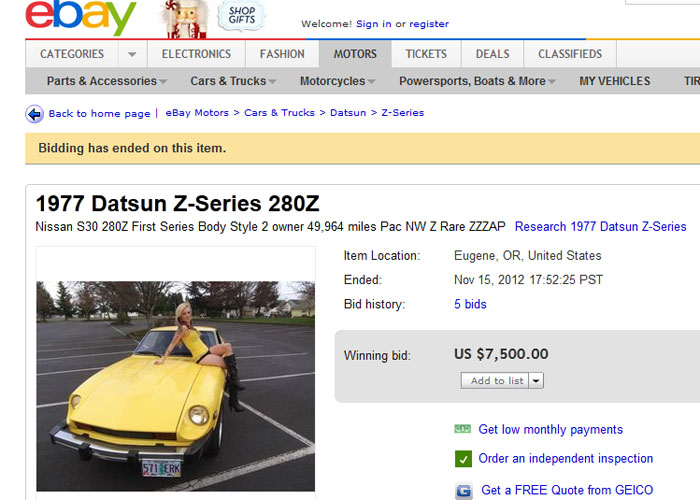Screen dimensions: 700x500
Task: Go Back to home page link
Action: 100,114
